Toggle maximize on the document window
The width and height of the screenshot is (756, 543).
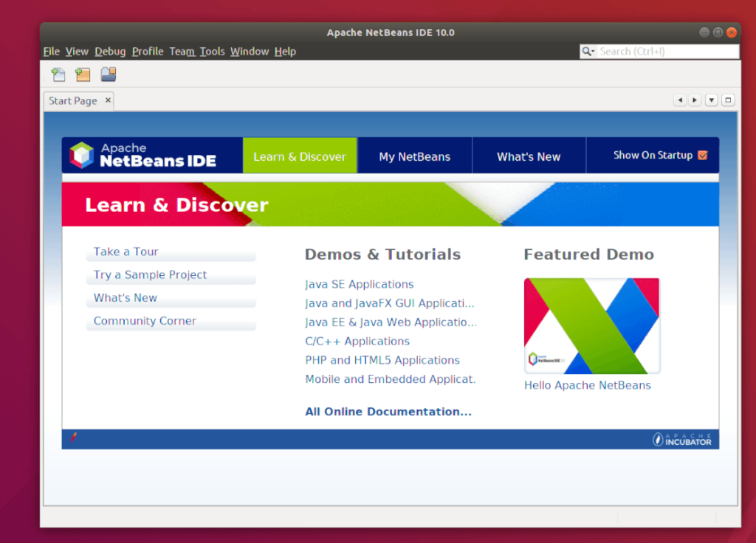coord(727,100)
